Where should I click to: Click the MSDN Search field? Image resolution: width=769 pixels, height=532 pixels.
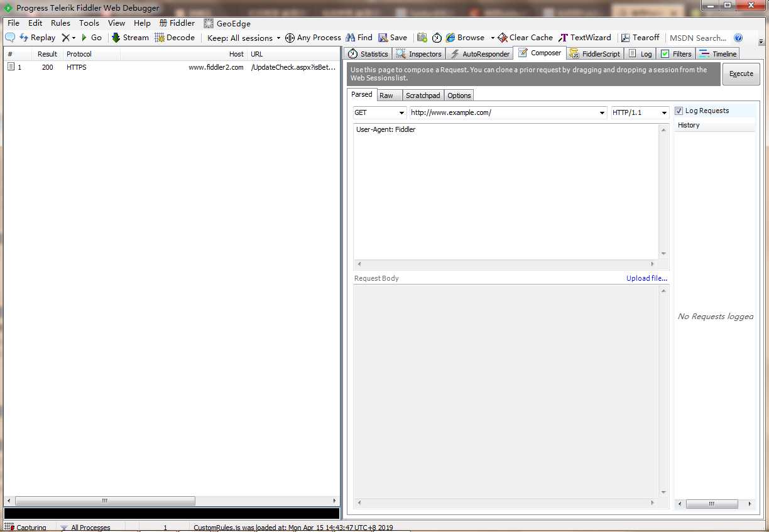697,38
